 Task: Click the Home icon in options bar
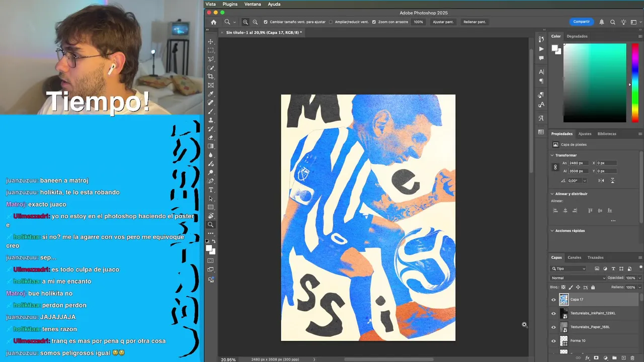213,22
